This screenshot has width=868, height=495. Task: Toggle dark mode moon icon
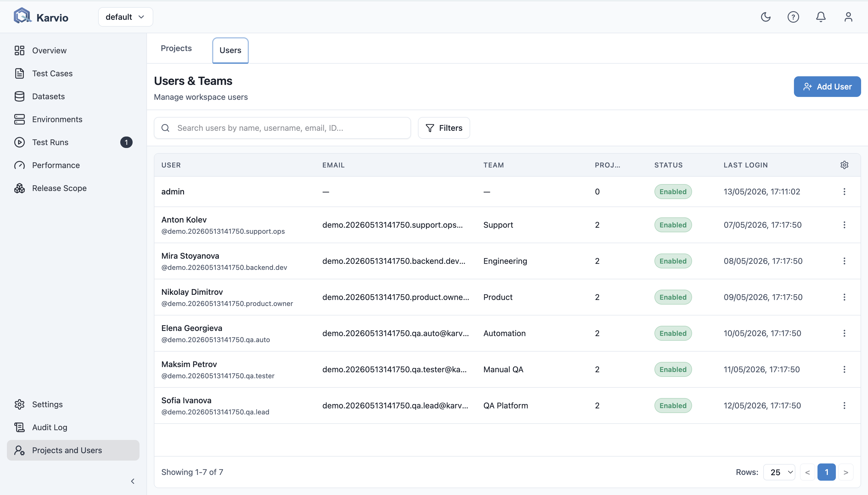(x=766, y=17)
